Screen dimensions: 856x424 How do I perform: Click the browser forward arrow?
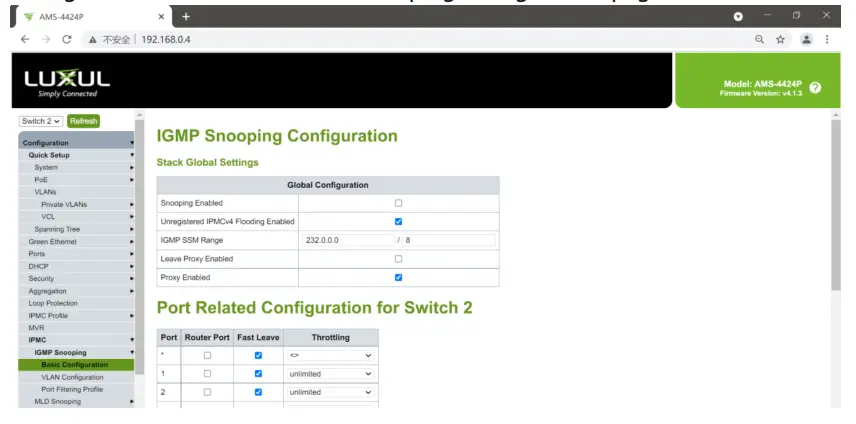coord(46,39)
